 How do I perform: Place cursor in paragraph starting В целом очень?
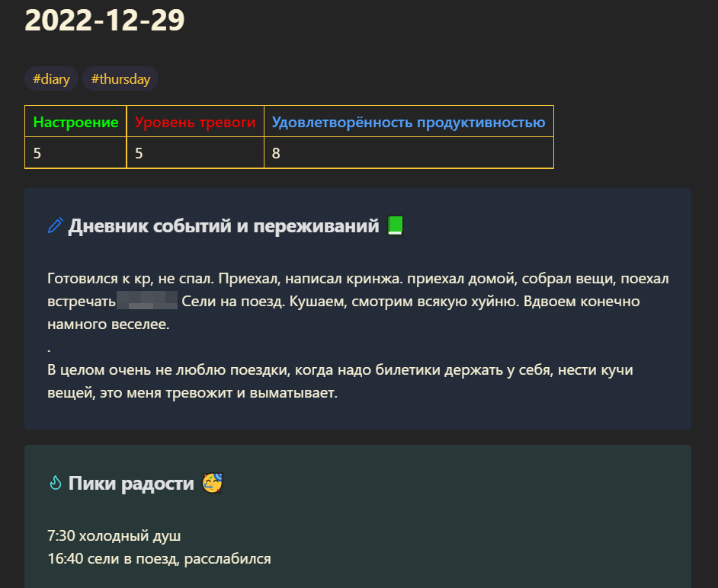[x=340, y=381]
